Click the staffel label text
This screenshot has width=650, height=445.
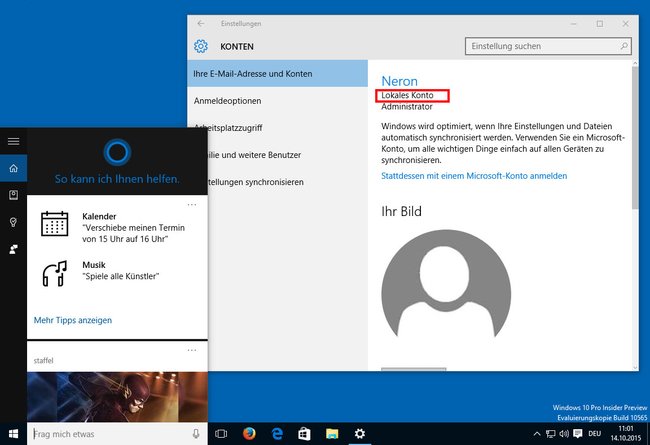coord(43,360)
